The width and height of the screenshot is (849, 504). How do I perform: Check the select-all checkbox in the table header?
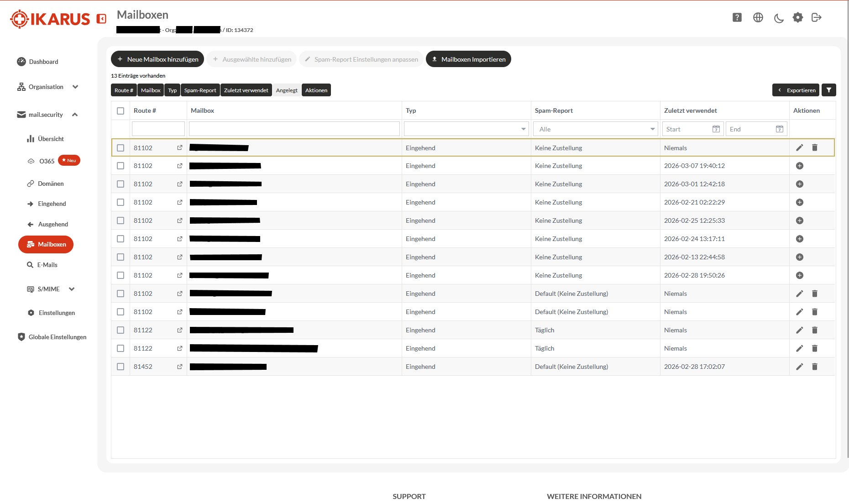coord(121,110)
